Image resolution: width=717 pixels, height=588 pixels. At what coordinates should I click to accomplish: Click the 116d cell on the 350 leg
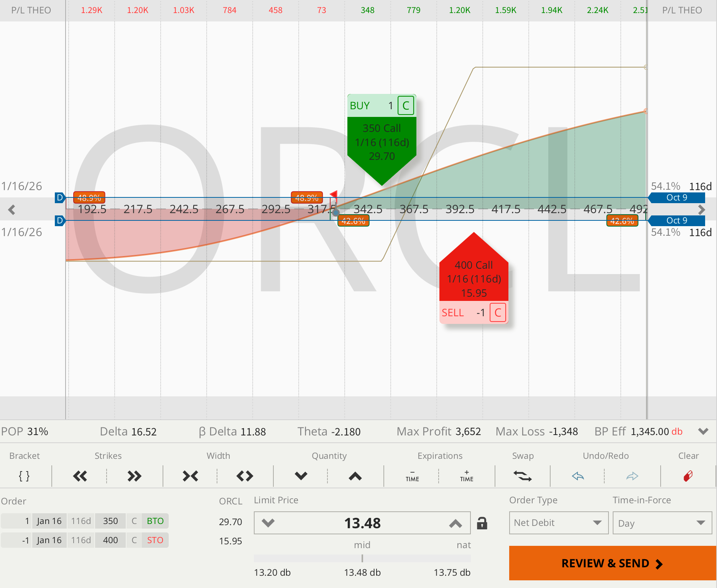coord(81,521)
